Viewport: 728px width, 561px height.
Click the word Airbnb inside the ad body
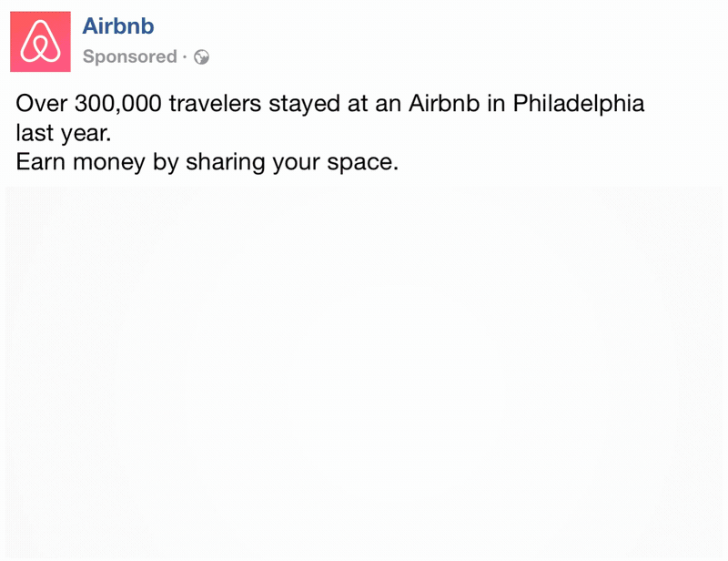[444, 103]
